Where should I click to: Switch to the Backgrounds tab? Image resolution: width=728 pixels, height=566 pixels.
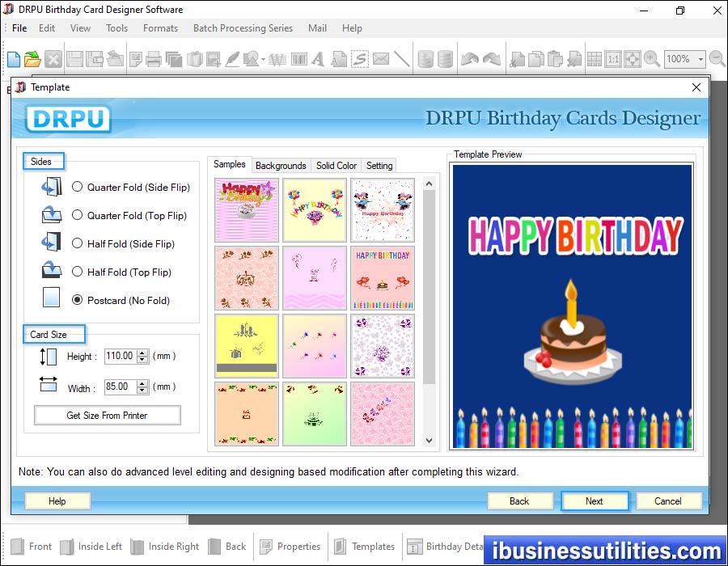pyautogui.click(x=281, y=166)
